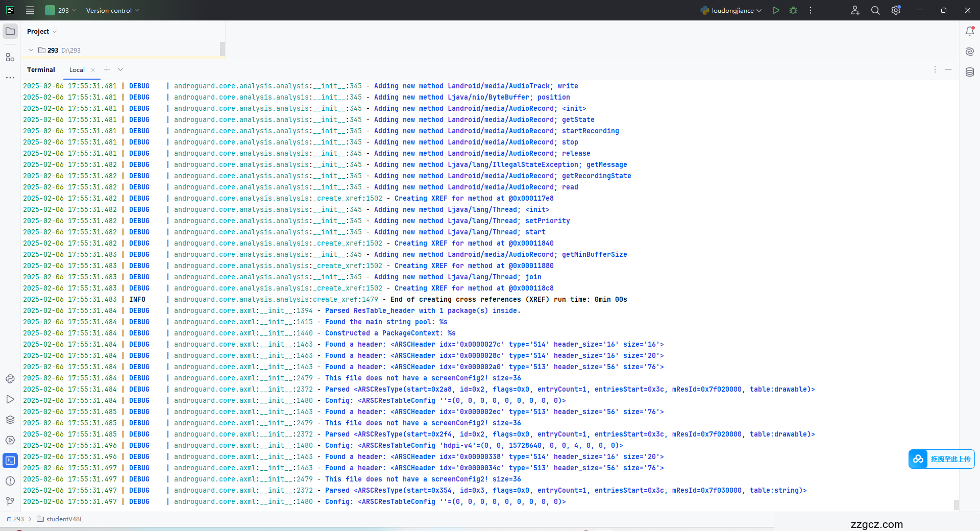Open the Notifications bell icon
Viewport: 980px width, 531px height.
click(x=970, y=31)
